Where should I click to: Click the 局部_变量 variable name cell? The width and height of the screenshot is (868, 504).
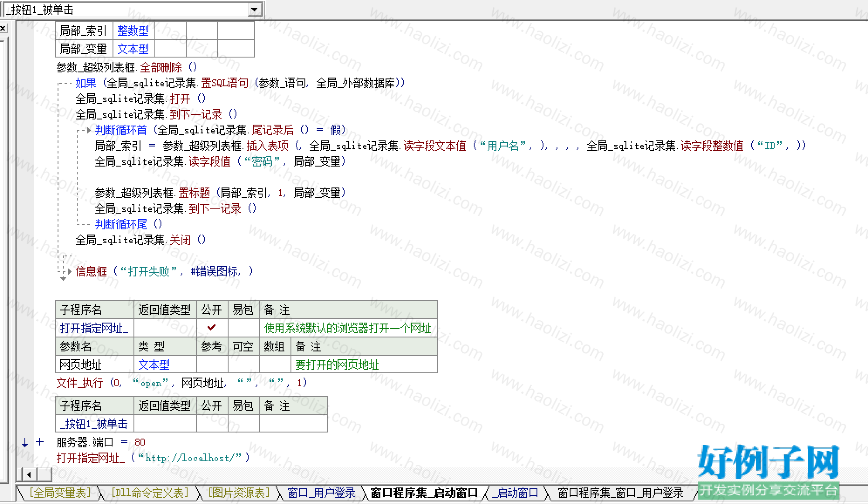pyautogui.click(x=84, y=49)
